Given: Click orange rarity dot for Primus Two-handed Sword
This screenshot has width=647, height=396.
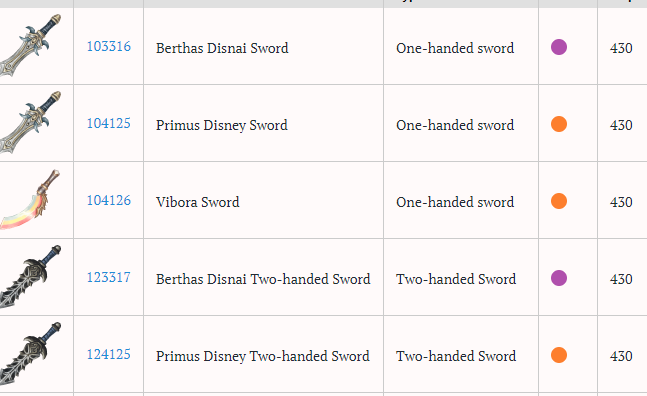Looking at the screenshot, I should click(559, 355).
